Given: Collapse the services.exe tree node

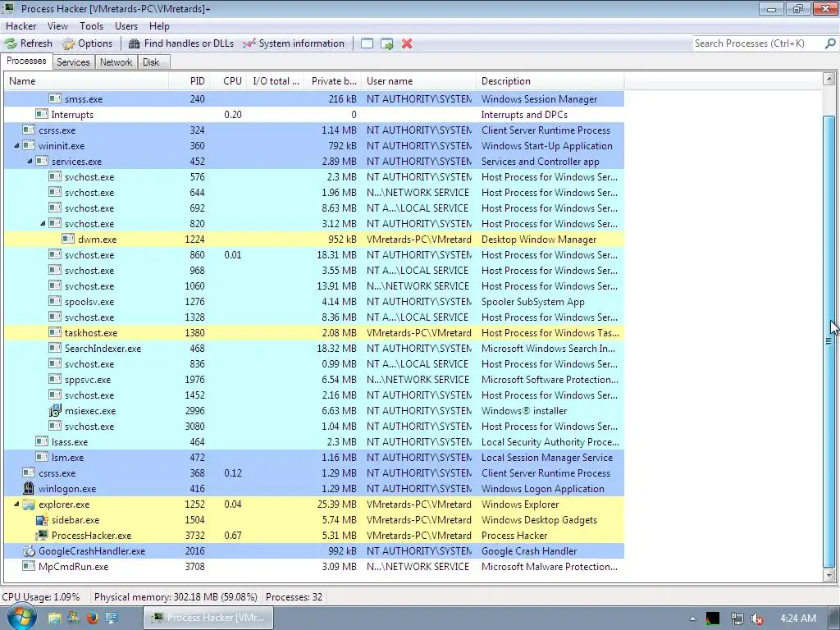Looking at the screenshot, I should point(30,161).
